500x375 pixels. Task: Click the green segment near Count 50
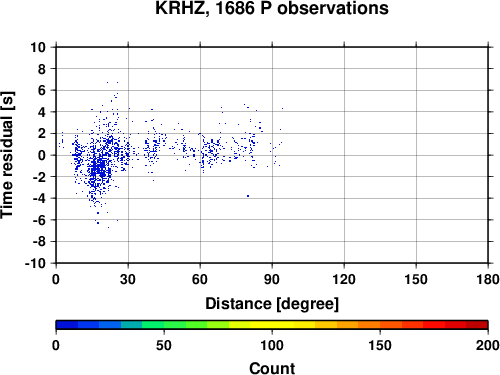pos(164,325)
